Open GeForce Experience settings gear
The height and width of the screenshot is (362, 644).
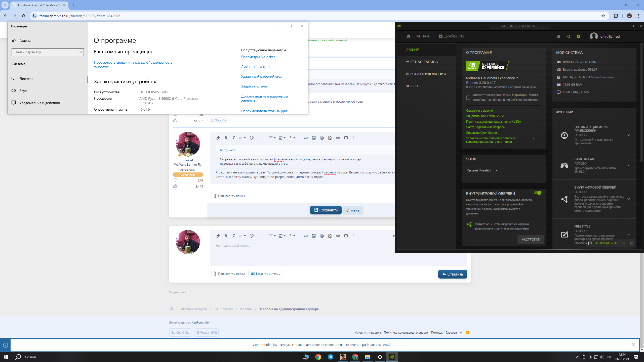(x=578, y=36)
